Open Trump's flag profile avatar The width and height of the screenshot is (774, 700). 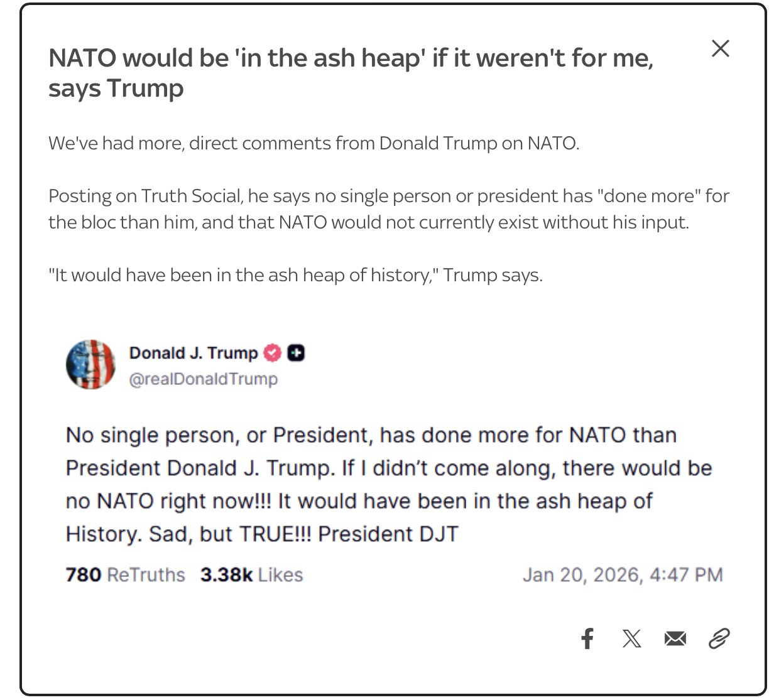[90, 364]
